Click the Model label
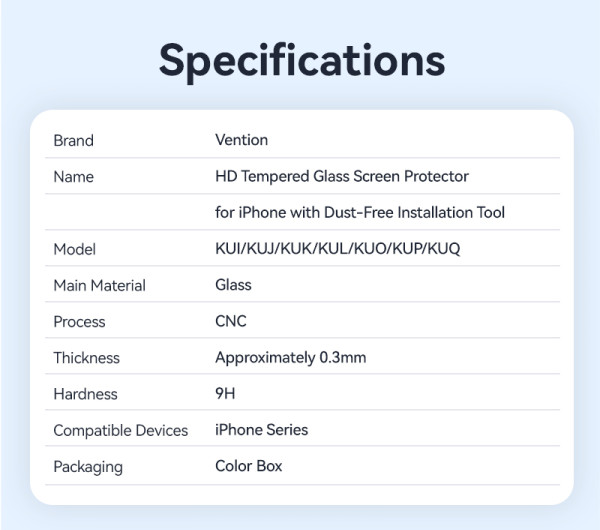Image resolution: width=600 pixels, height=530 pixels. point(74,249)
